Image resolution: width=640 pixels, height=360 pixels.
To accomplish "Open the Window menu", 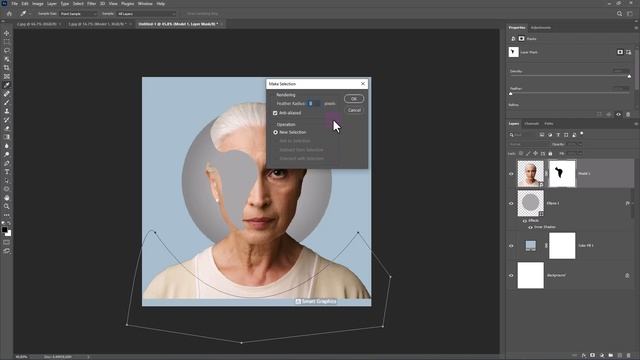I will click(x=145, y=4).
